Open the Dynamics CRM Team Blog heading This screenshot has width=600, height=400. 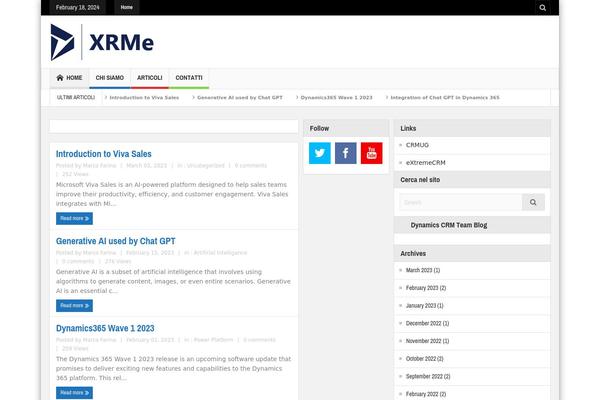tap(449, 225)
